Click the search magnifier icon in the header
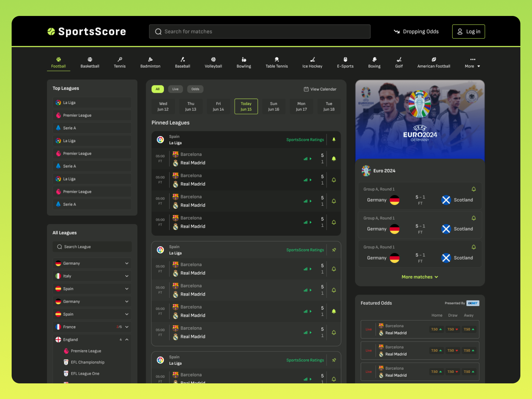 click(158, 32)
